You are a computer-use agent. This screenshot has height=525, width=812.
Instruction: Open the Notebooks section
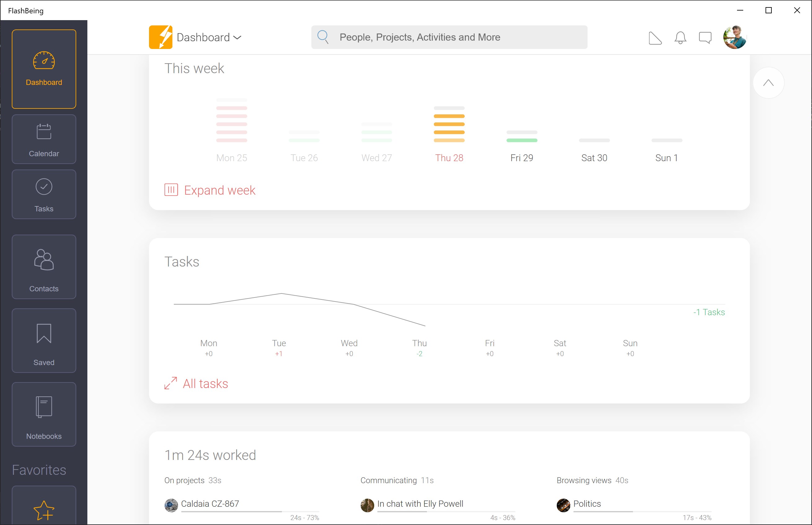(44, 414)
